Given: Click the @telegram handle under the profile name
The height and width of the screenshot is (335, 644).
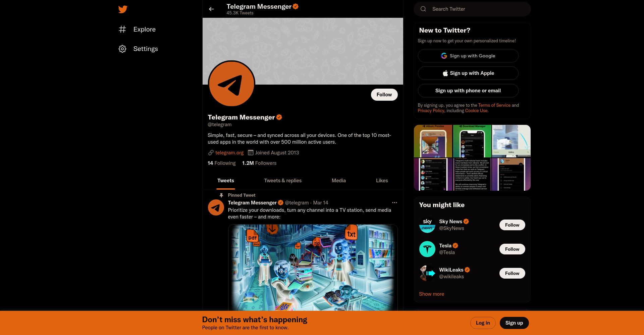Looking at the screenshot, I should point(219,125).
